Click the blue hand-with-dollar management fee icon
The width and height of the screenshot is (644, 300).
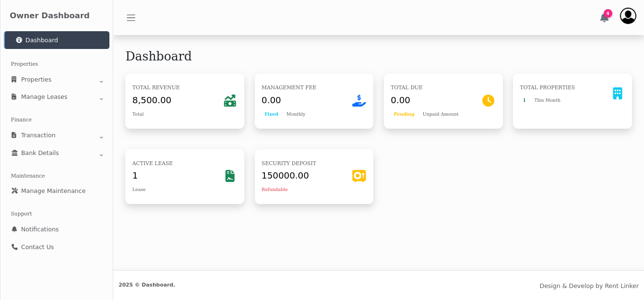click(x=358, y=101)
